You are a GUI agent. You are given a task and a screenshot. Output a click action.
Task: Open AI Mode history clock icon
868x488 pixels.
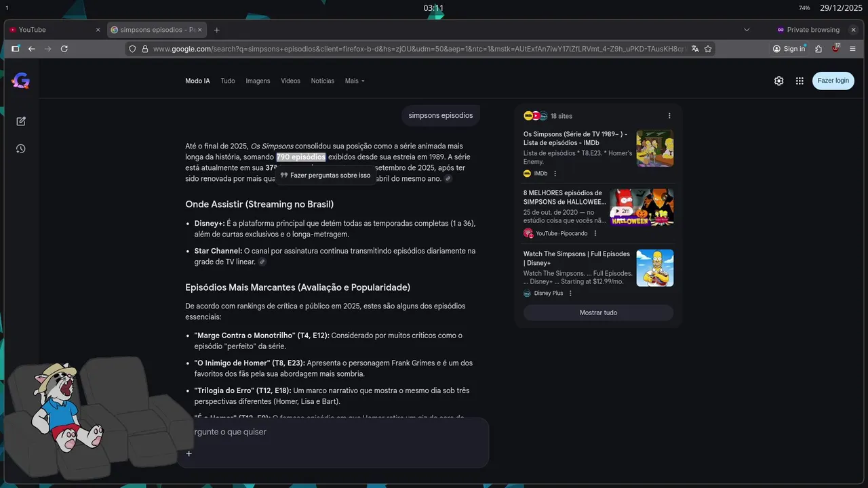point(21,148)
